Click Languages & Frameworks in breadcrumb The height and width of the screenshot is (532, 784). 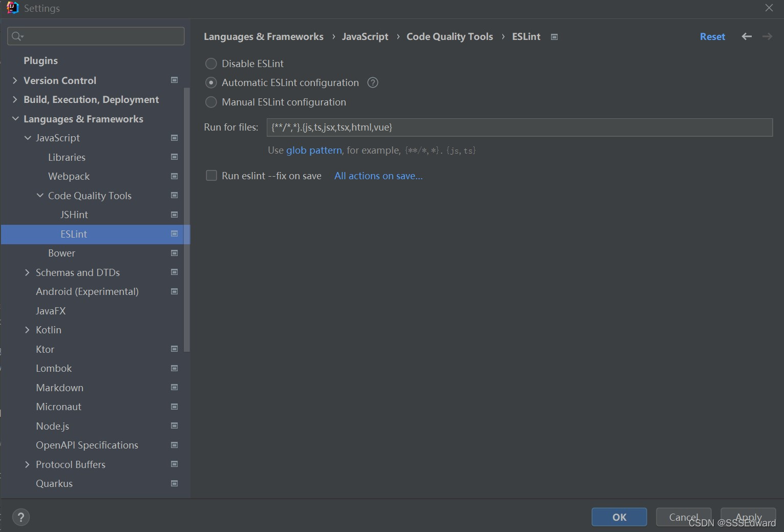coord(264,37)
